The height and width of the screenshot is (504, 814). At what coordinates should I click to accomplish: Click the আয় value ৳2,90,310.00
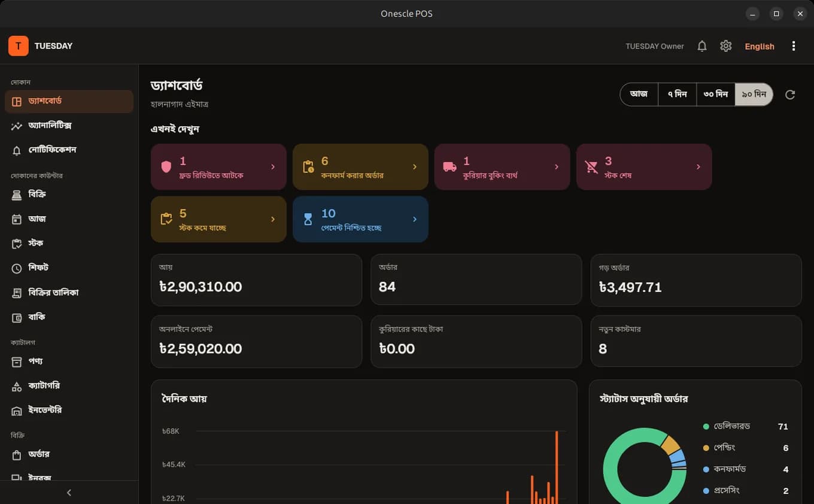pos(201,287)
